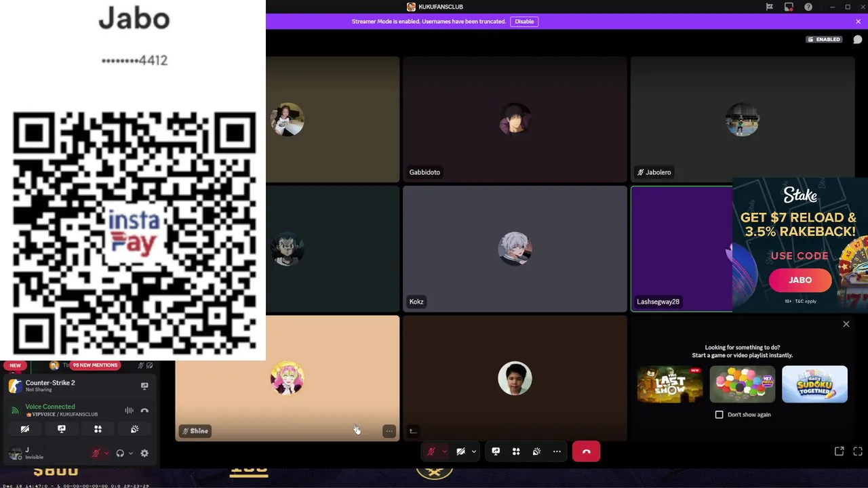Open voice connection signal info icon
The height and width of the screenshot is (488, 868).
tap(15, 410)
